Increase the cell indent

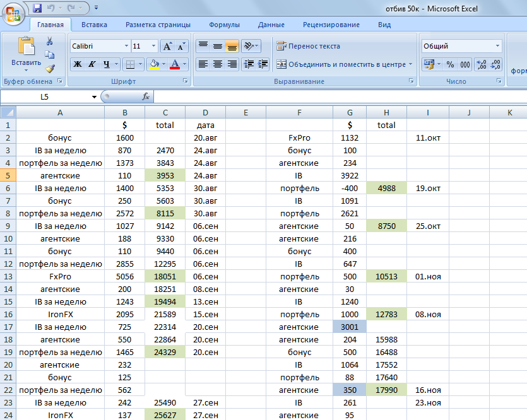(263, 64)
